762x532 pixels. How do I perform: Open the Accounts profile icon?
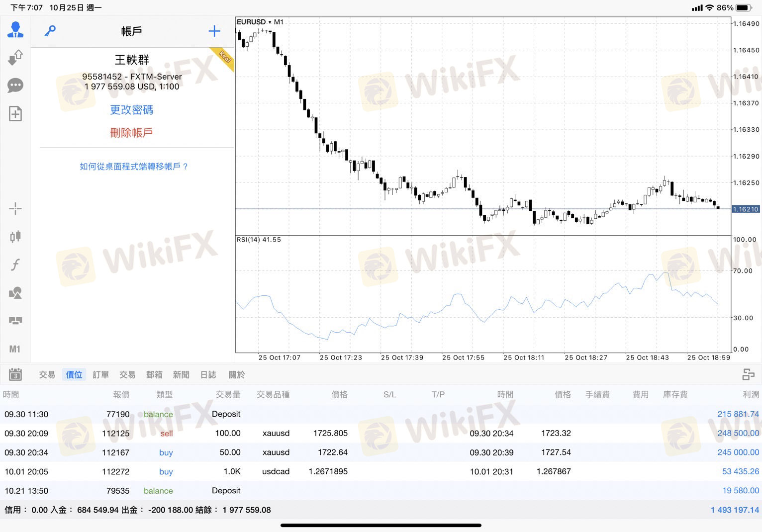pos(15,30)
